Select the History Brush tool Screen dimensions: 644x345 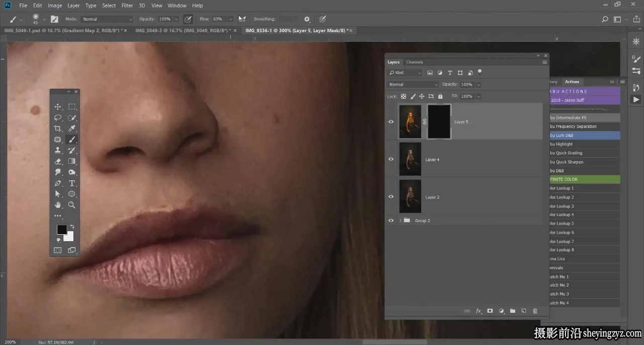72,151
